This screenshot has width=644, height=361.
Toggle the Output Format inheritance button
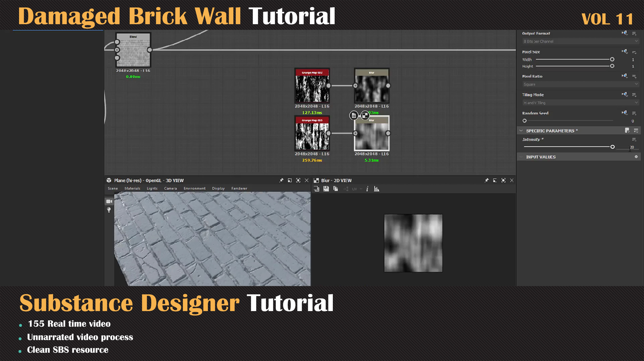point(624,33)
